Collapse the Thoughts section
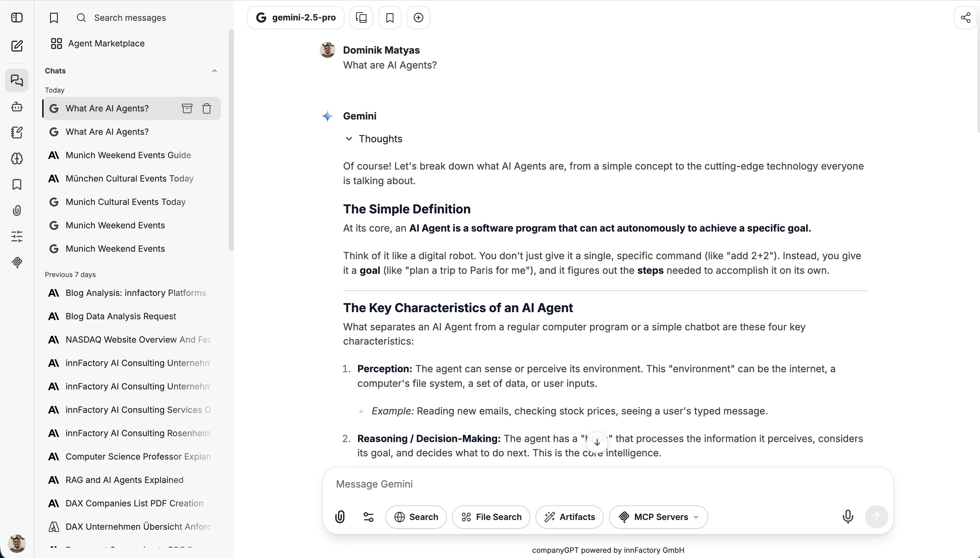The width and height of the screenshot is (980, 558). click(x=349, y=139)
